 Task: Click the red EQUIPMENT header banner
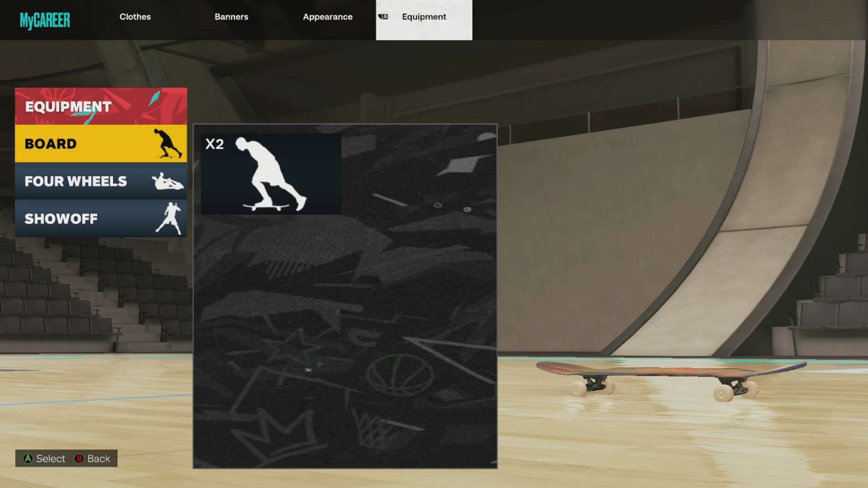click(101, 106)
